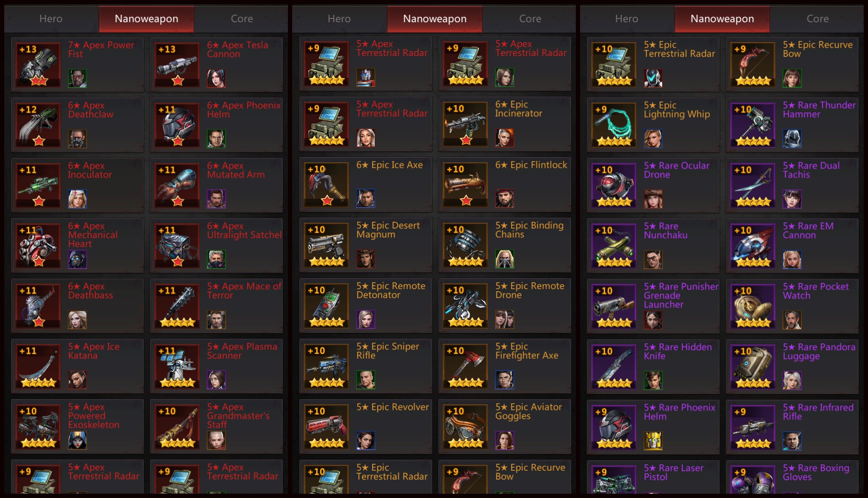This screenshot has height=498, width=868.
Task: Open the Core tab in middle panel
Action: pos(530,19)
